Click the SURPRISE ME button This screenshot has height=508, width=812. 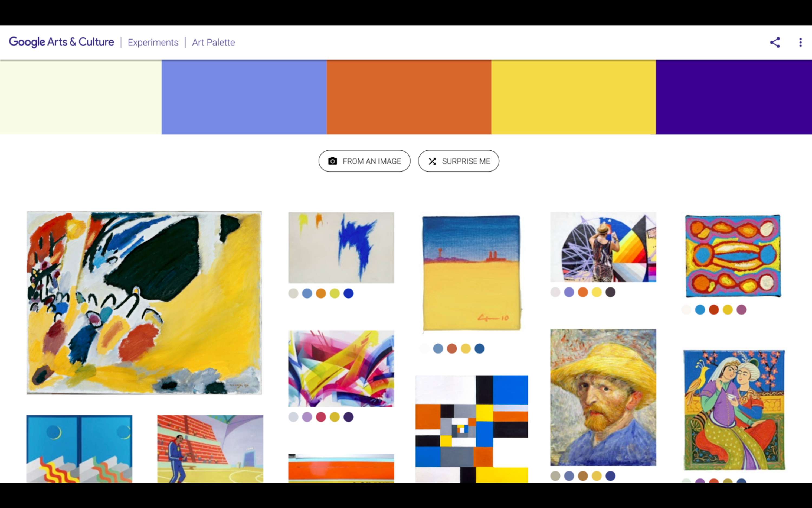coord(458,161)
